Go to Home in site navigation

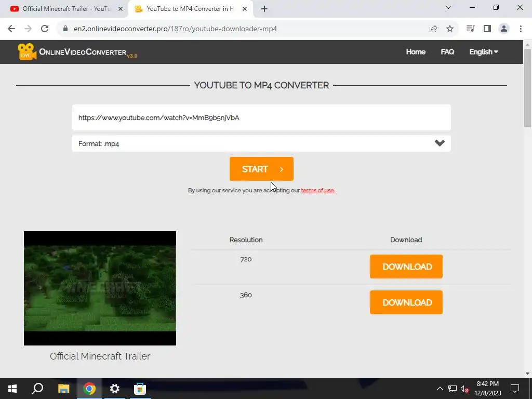[416, 52]
